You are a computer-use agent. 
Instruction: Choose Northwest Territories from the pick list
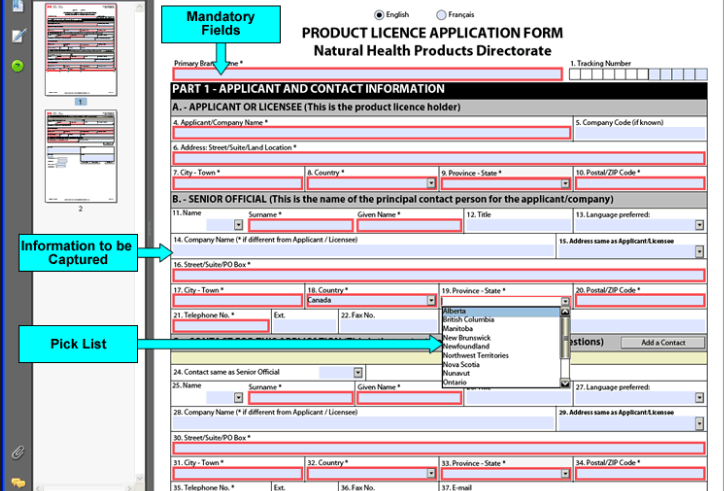(501, 356)
